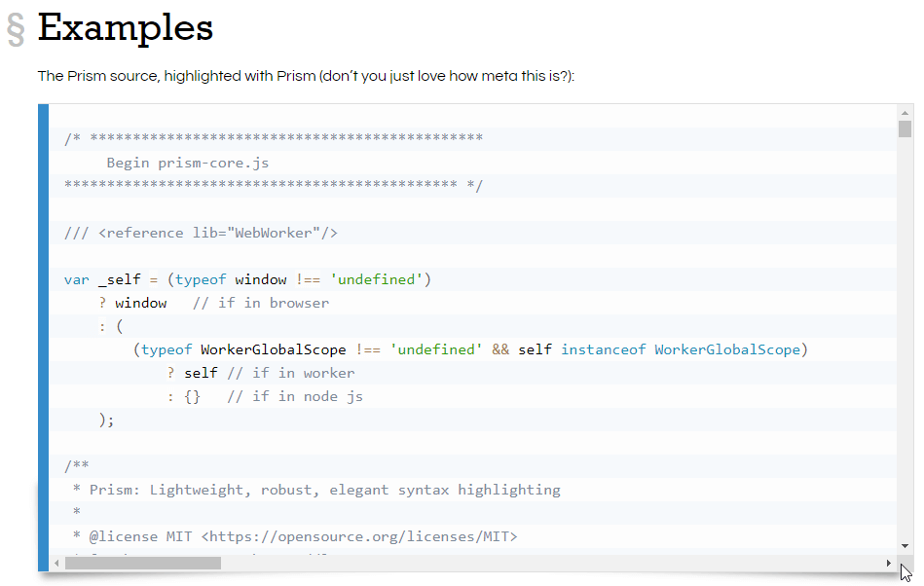Click the empty vertical scrollbar track
This screenshot has height=586, width=924.
pyautogui.click(x=905, y=341)
